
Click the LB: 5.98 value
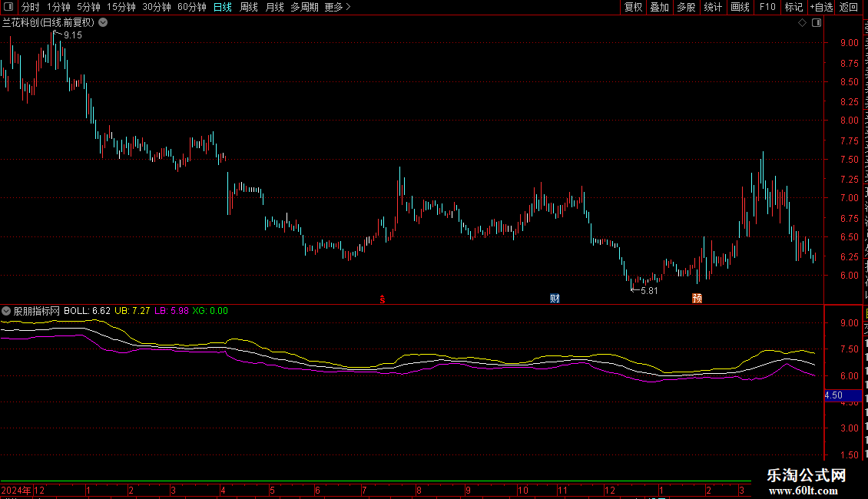pyautogui.click(x=171, y=311)
